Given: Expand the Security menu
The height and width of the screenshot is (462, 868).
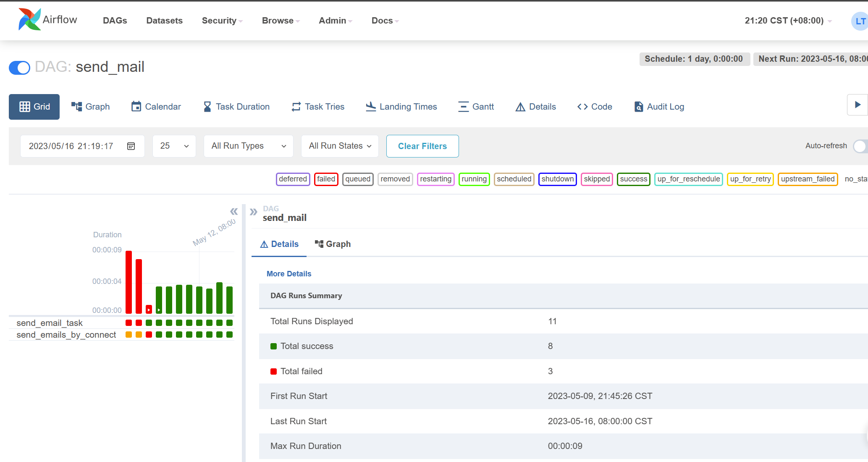Looking at the screenshot, I should point(222,21).
